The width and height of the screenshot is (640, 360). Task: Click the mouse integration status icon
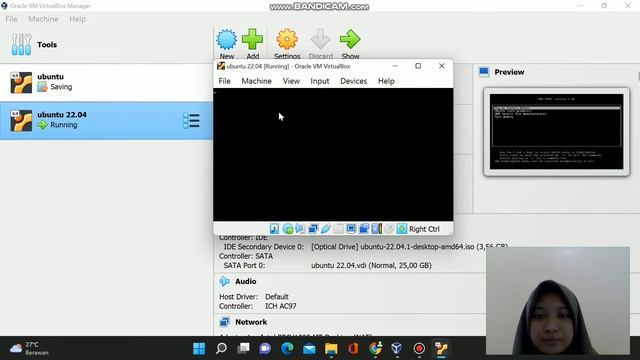pos(389,229)
